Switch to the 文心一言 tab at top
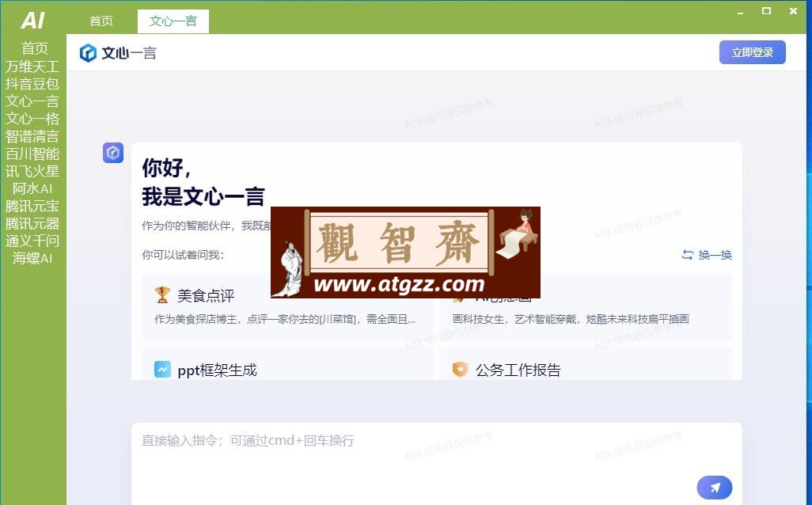812x505 pixels. point(173,21)
